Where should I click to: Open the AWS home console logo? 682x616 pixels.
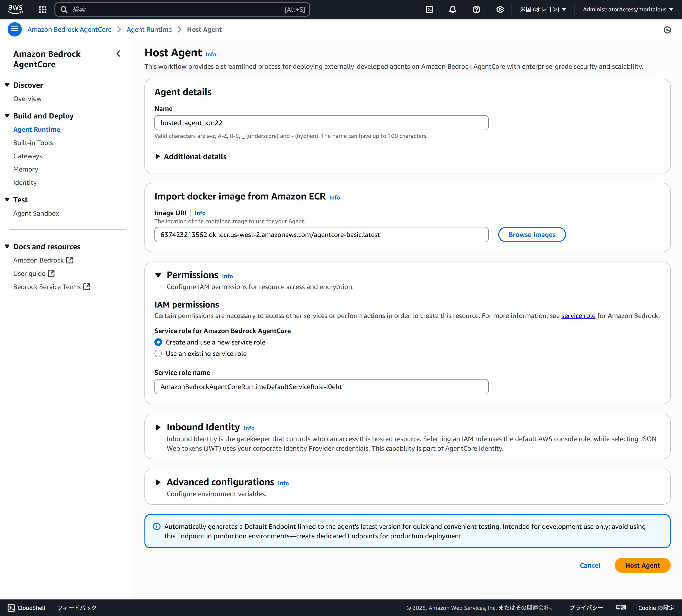[15, 9]
